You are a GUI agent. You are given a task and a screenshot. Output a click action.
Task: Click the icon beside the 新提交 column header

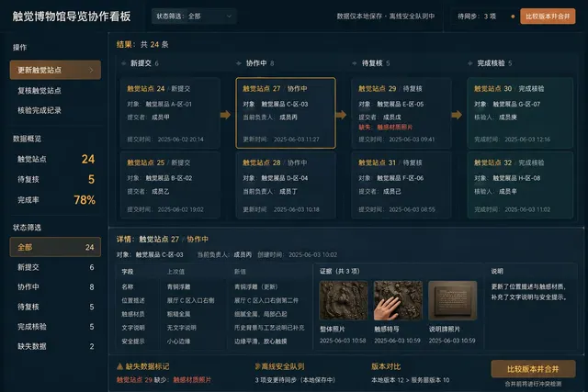(124, 63)
